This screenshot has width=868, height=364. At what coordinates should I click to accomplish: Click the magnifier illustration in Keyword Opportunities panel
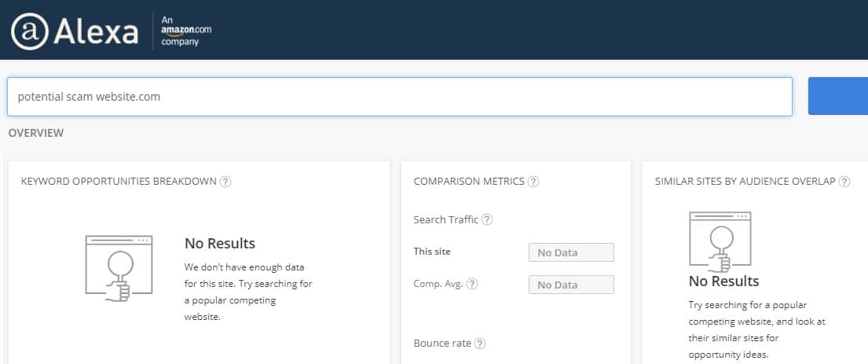119,267
